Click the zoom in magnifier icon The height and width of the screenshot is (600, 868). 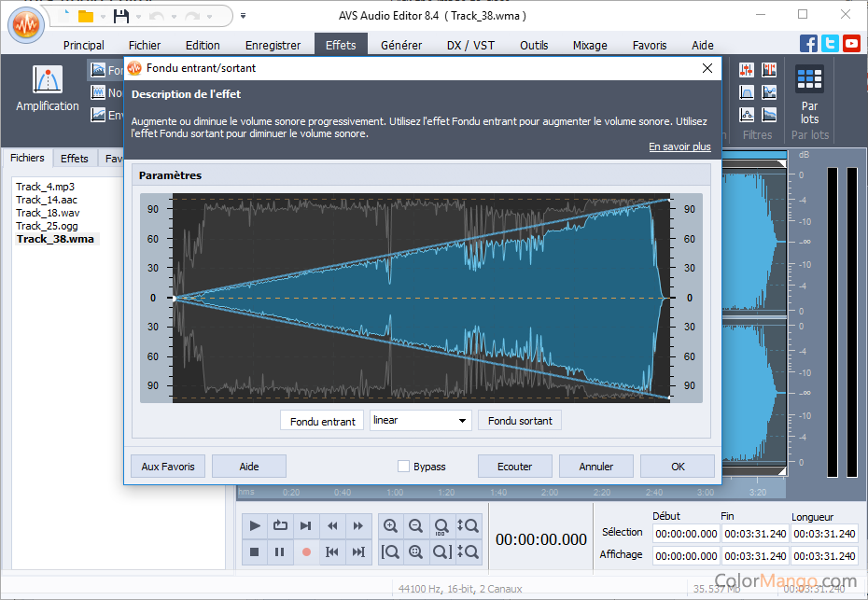tap(390, 526)
